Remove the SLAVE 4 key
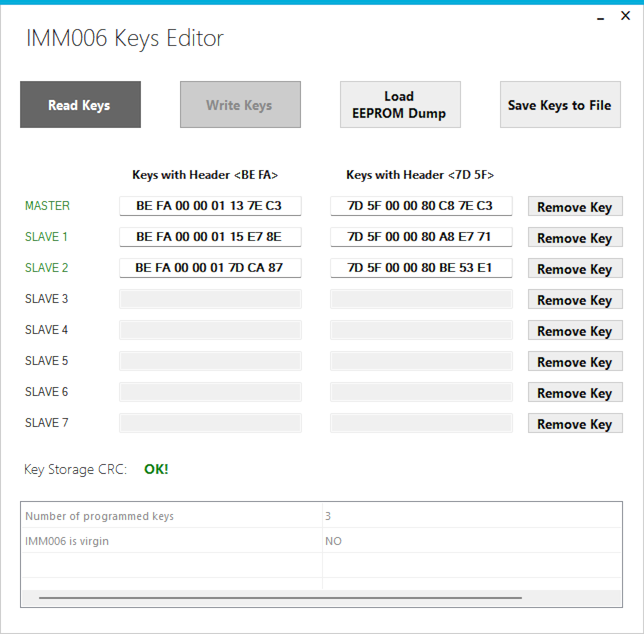Viewport: 644px width, 634px height. (575, 331)
